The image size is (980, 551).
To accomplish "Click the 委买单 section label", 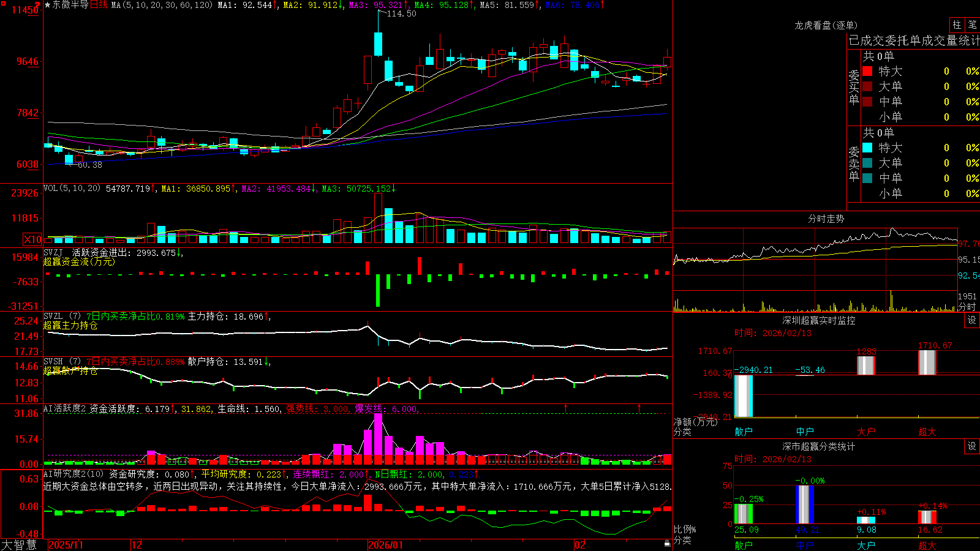I will [x=854, y=88].
